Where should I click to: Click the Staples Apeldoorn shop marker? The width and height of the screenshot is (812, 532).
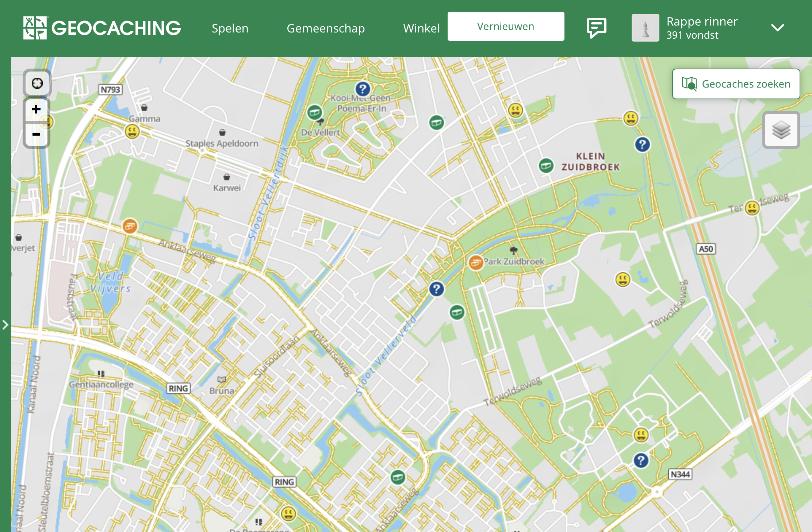tap(222, 132)
